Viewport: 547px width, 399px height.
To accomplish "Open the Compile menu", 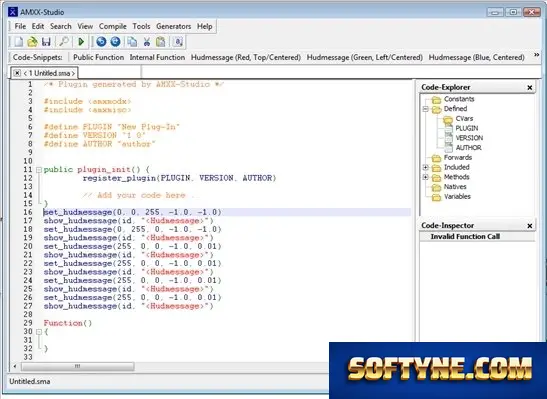I will click(x=112, y=27).
